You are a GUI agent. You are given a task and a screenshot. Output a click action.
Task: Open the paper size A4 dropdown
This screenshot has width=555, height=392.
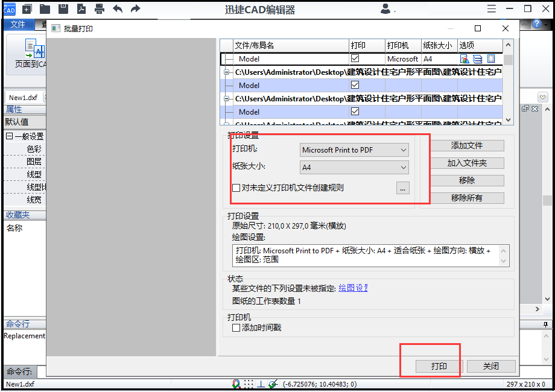pos(354,167)
